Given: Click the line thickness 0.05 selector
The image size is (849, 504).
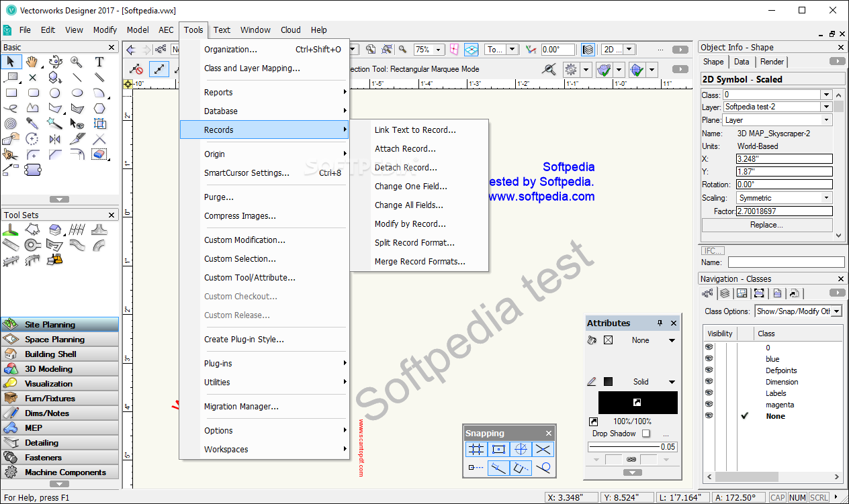Looking at the screenshot, I should click(632, 447).
